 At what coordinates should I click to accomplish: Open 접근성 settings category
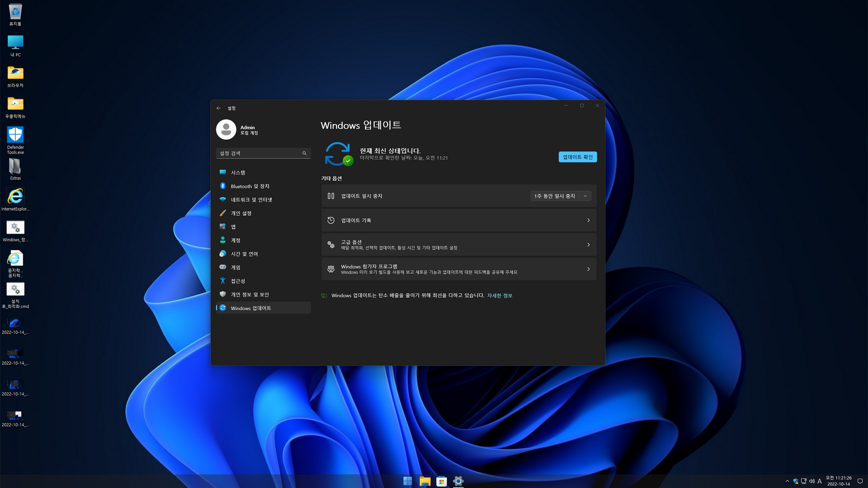263,281
